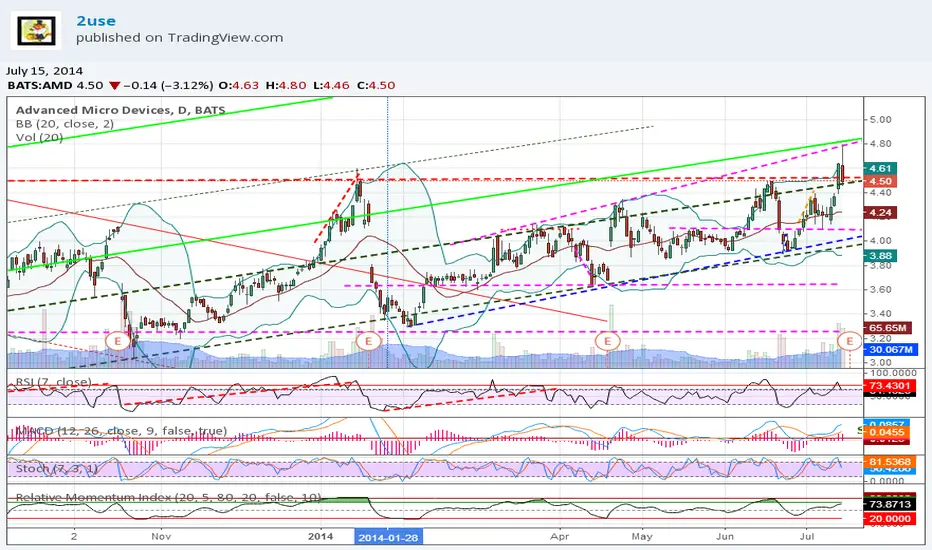The height and width of the screenshot is (550, 932).
Task: Click the 73.4301 RSI value tag
Action: click(890, 386)
